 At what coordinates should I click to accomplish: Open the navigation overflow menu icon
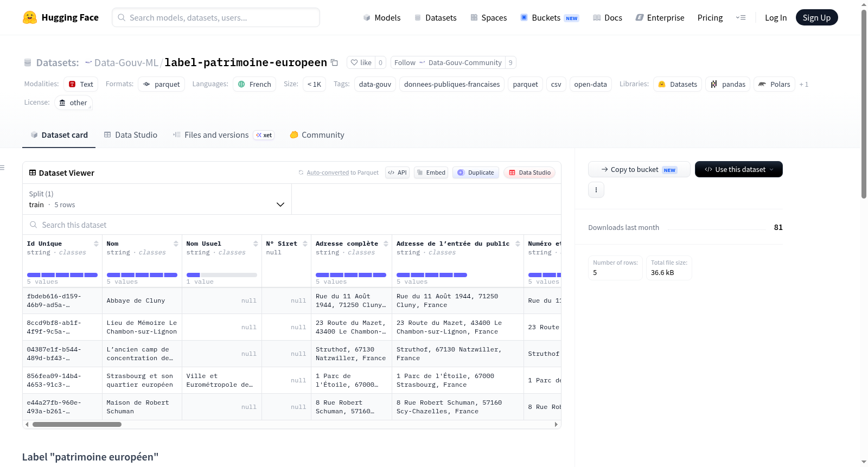tap(741, 18)
